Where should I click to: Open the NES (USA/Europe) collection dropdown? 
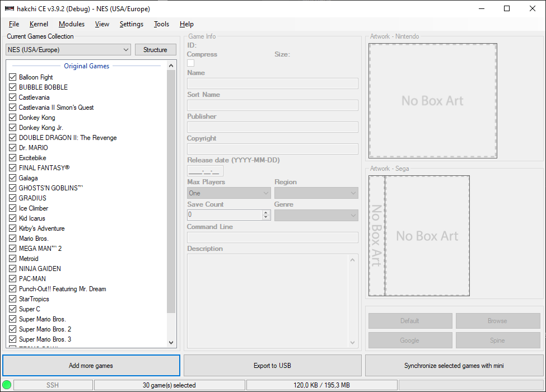(x=68, y=49)
